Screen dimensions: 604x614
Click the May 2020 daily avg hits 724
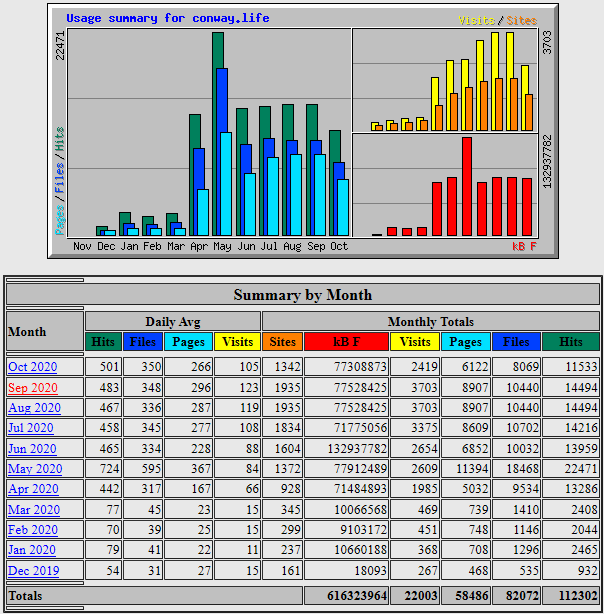click(109, 469)
